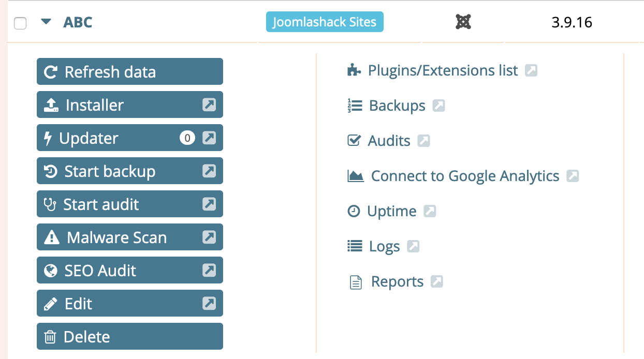This screenshot has height=359, width=644.
Task: Click the Joomla logo icon
Action: 463,22
